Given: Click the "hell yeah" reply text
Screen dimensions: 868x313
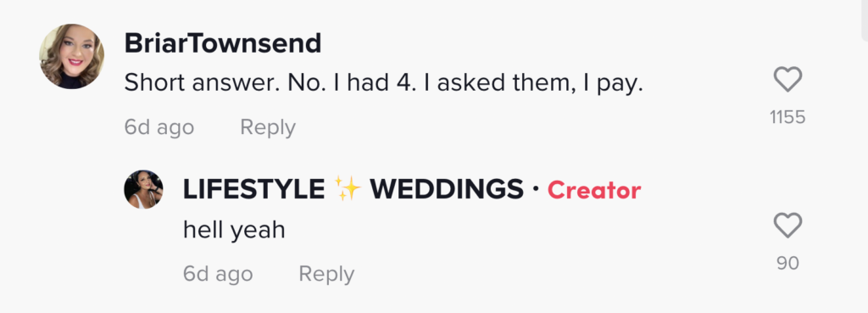Looking at the screenshot, I should point(234,231).
